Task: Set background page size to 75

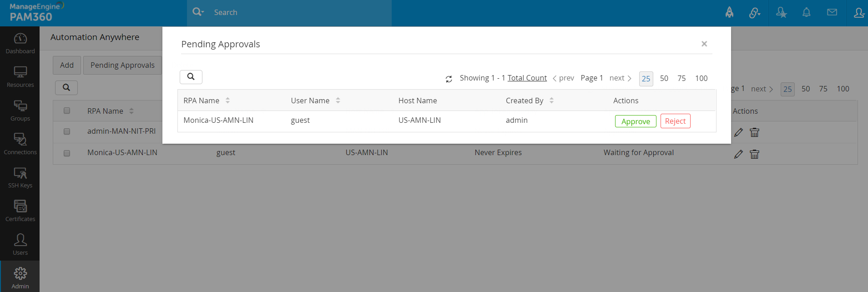Action: [823, 89]
